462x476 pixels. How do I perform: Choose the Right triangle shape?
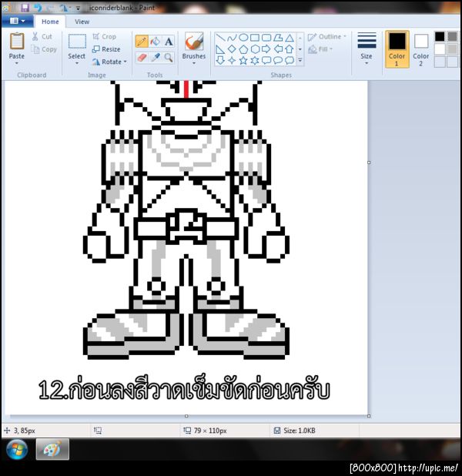point(220,49)
